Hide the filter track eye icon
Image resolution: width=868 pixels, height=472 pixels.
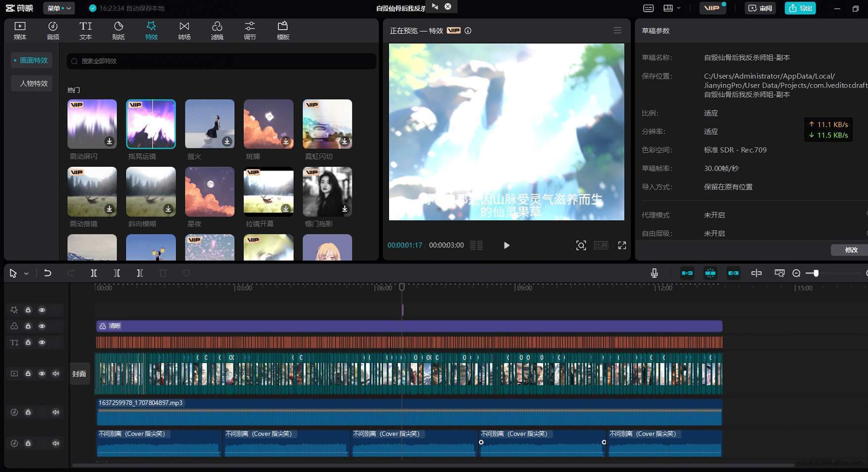(x=42, y=326)
